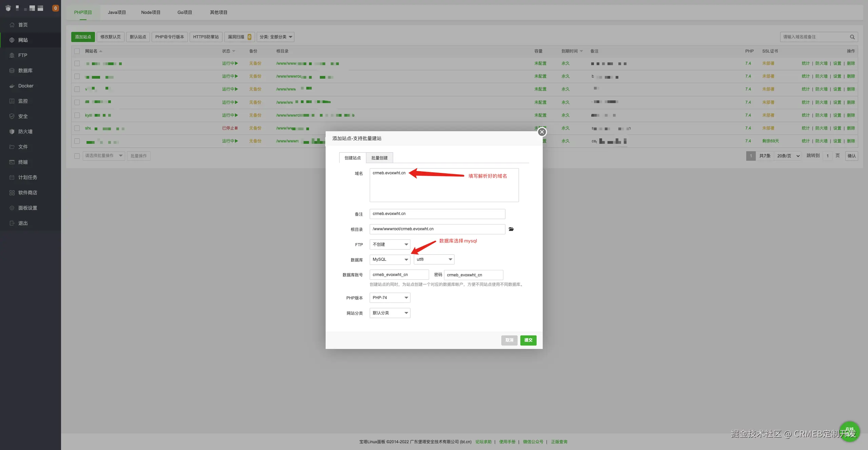Toggle the select-all checkbox in table header
868x450 pixels.
click(77, 51)
